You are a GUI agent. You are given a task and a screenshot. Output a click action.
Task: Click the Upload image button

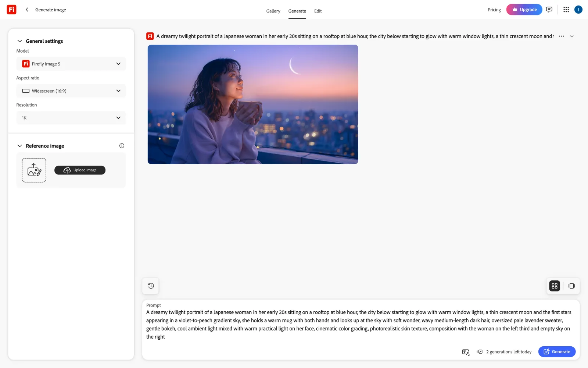point(80,170)
